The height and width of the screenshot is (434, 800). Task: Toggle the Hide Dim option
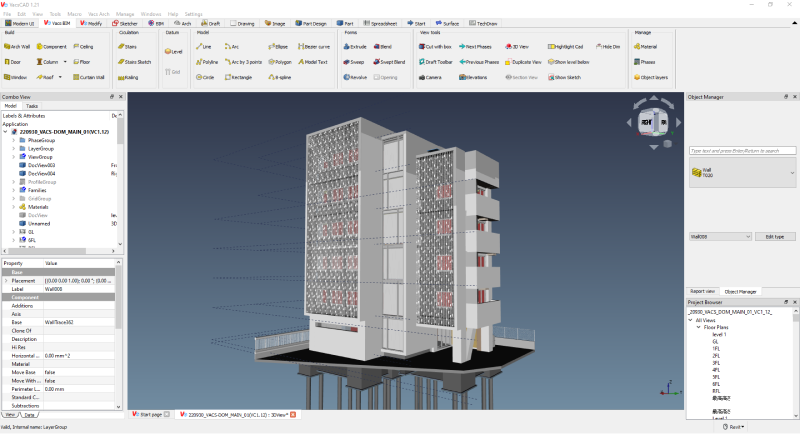(608, 46)
